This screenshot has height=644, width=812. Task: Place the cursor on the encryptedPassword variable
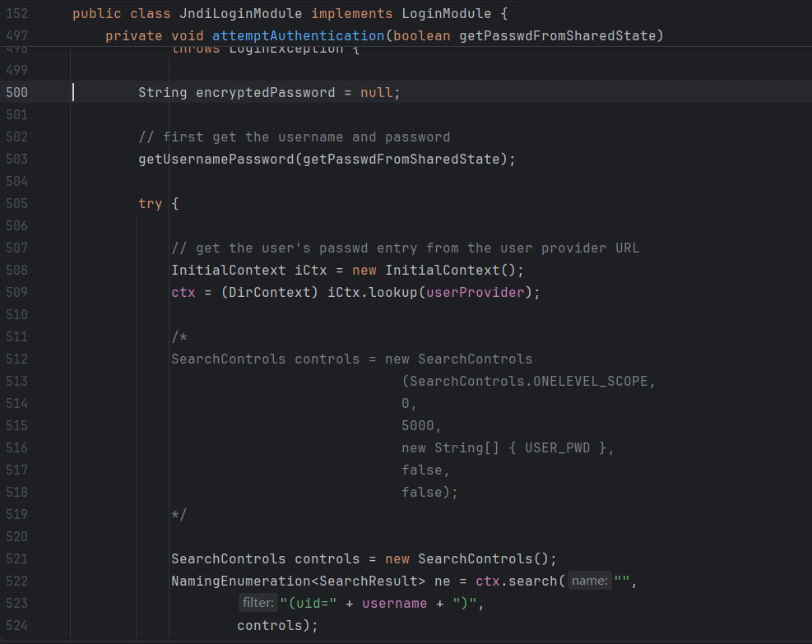coord(265,93)
